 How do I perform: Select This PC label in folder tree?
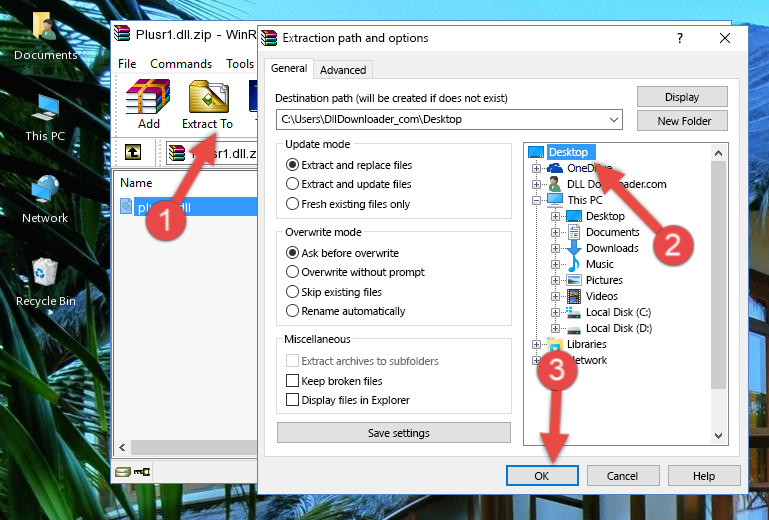pos(585,200)
